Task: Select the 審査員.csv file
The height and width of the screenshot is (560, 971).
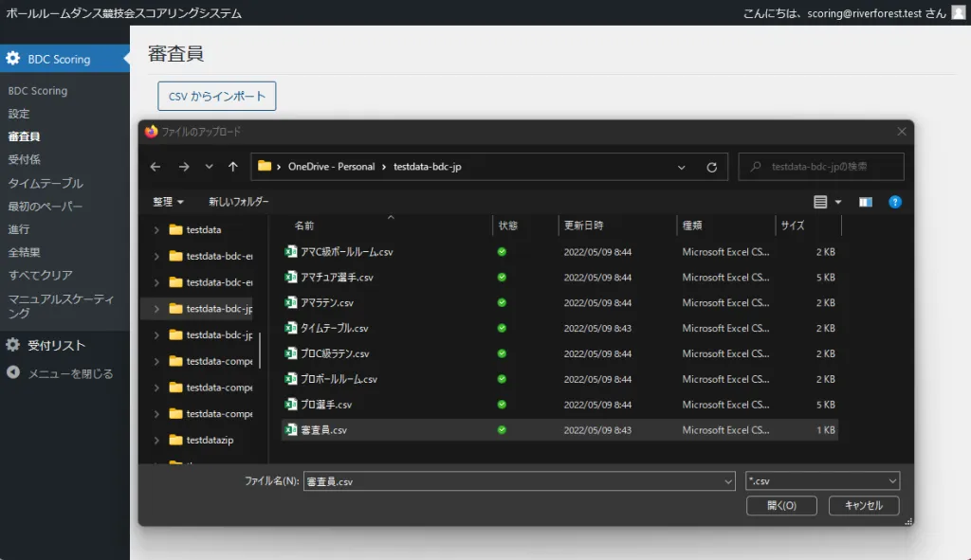Action: click(x=323, y=430)
